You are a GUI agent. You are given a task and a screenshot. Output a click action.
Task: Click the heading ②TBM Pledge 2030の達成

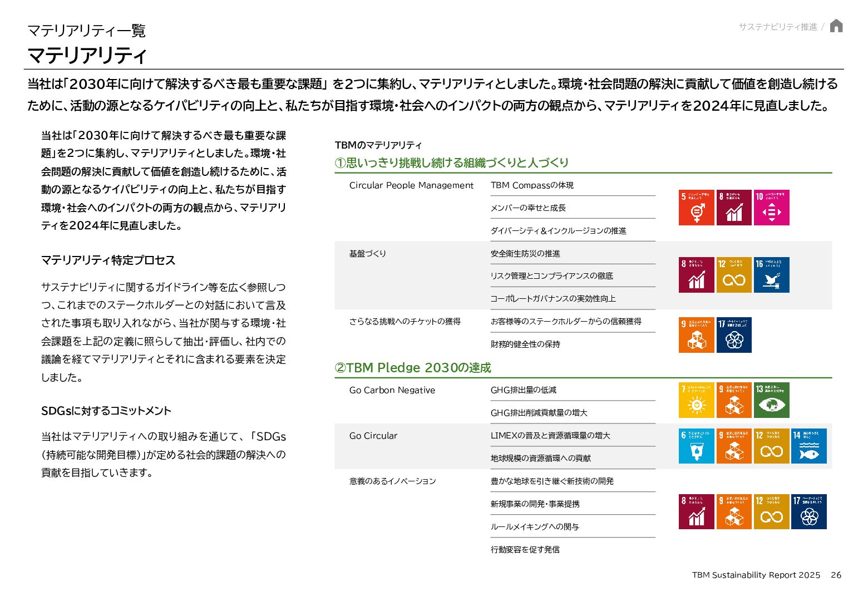click(413, 367)
